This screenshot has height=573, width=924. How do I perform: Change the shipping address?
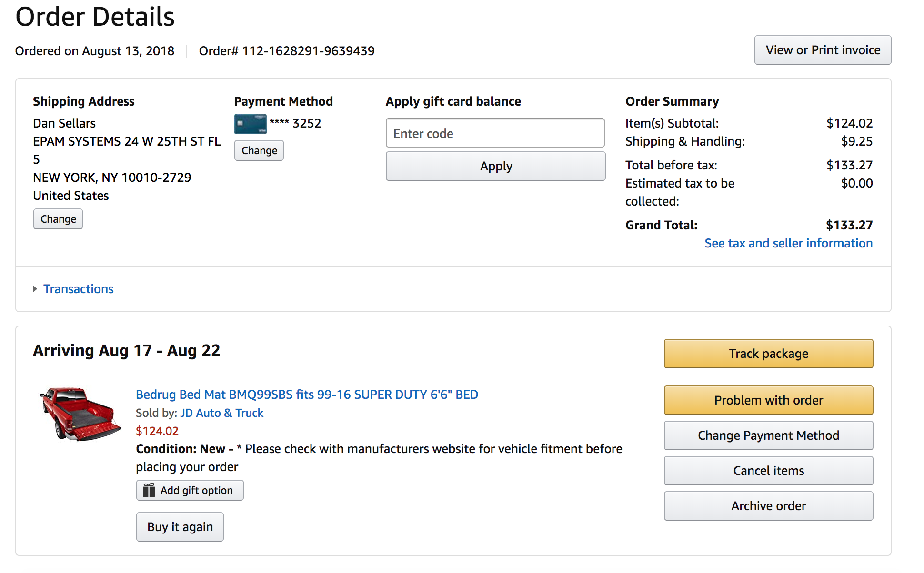(58, 219)
